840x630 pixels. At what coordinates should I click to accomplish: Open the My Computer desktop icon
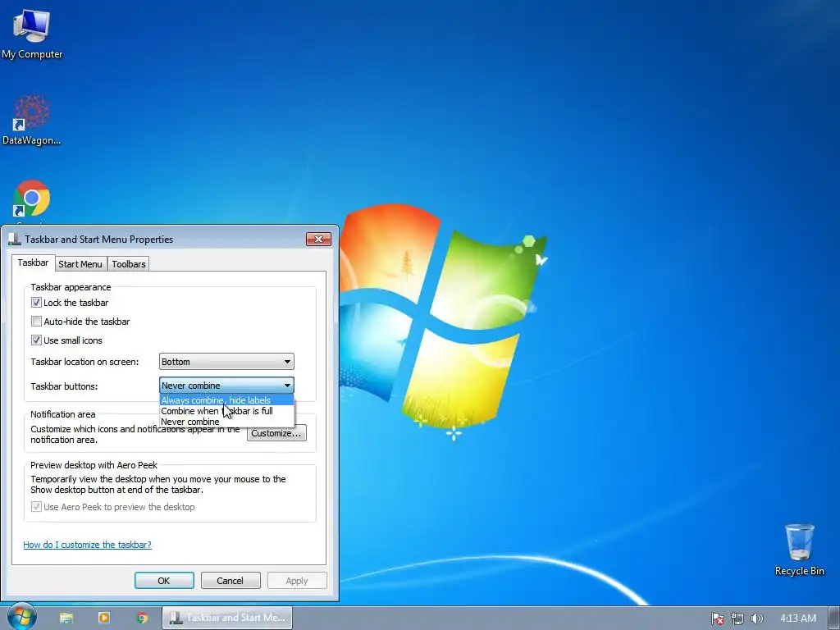click(32, 34)
